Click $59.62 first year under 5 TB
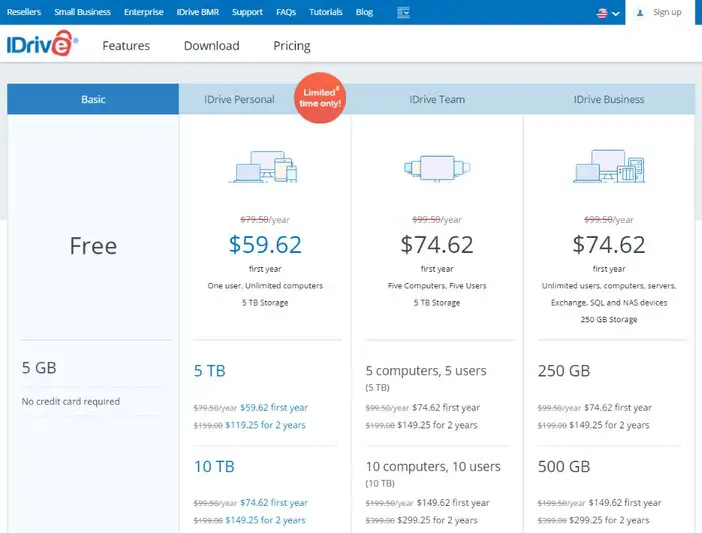 point(274,407)
